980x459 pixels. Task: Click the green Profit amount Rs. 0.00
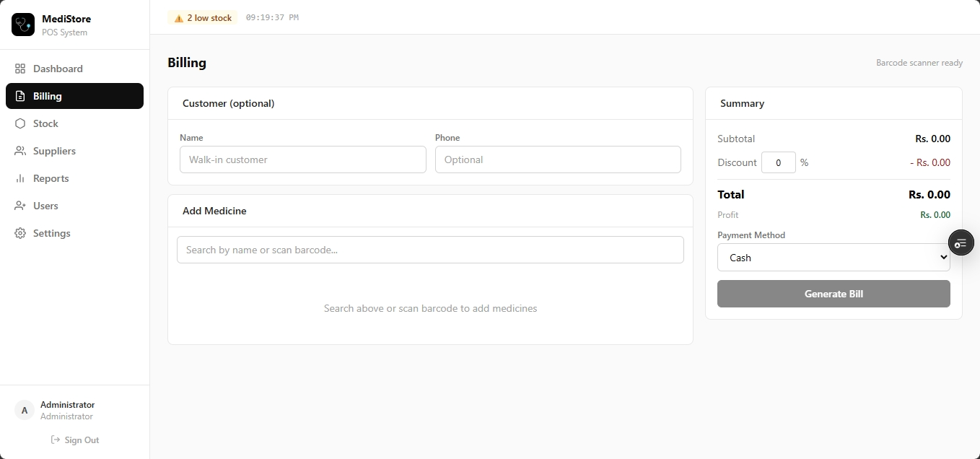[935, 215]
